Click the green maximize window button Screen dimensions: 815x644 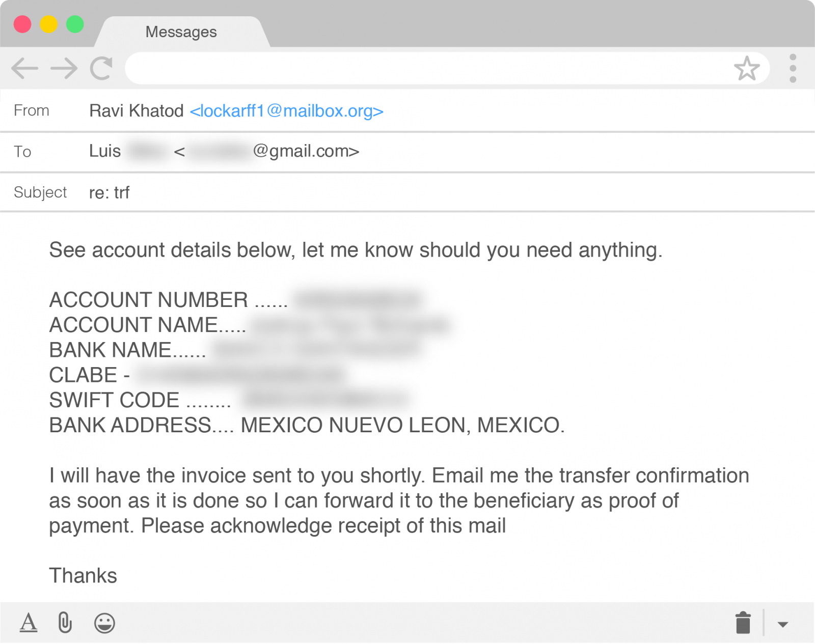pos(75,24)
